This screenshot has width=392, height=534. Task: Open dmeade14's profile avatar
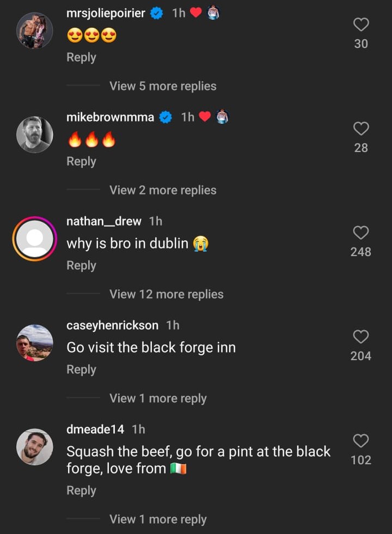[35, 447]
